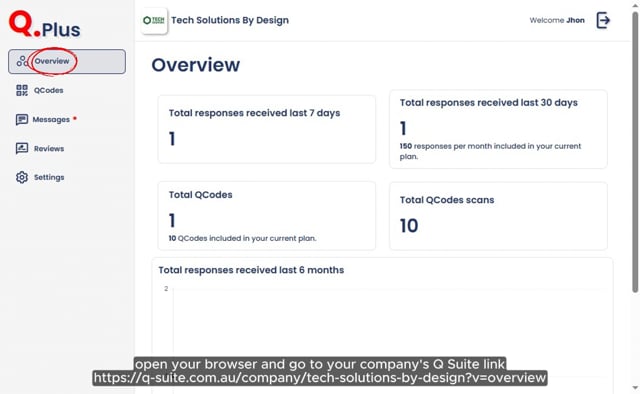The width and height of the screenshot is (640, 394).
Task: Select Total responses received last 7 days card
Action: pyautogui.click(x=267, y=129)
